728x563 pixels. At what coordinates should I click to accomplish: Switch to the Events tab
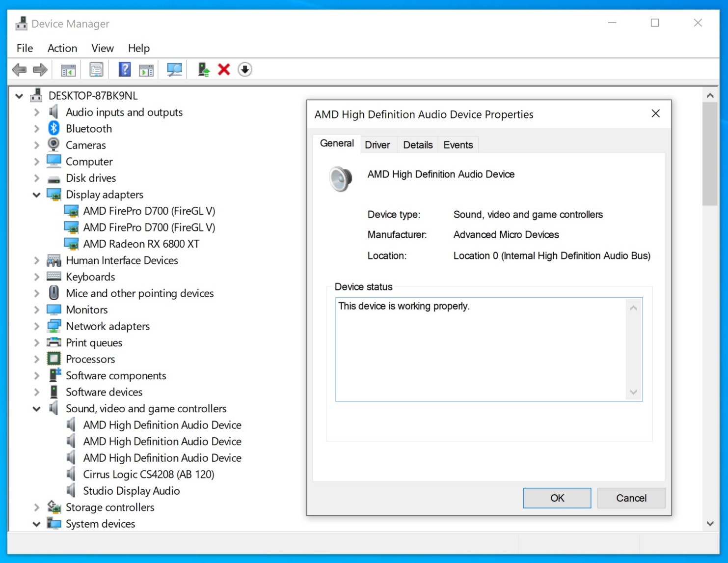pos(458,145)
